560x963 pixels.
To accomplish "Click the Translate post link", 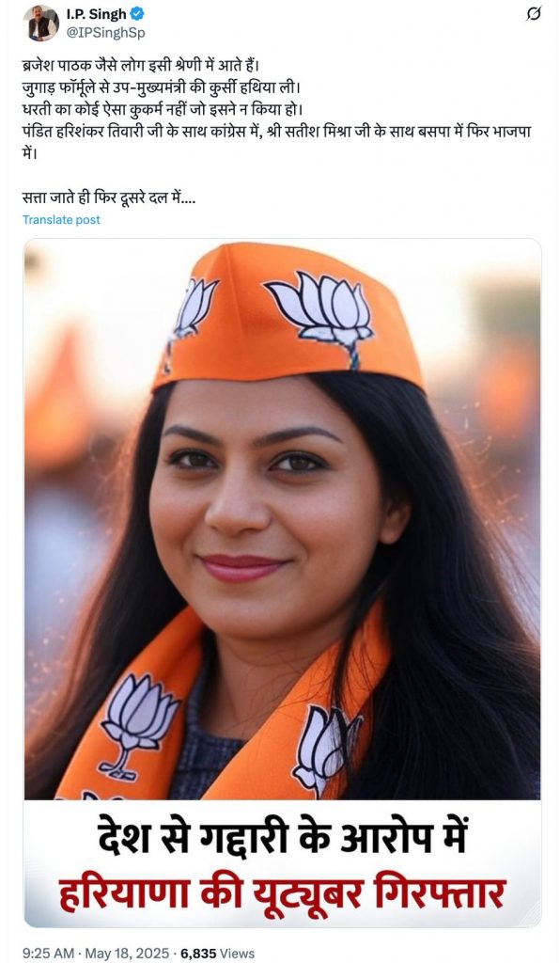I will pos(61,220).
